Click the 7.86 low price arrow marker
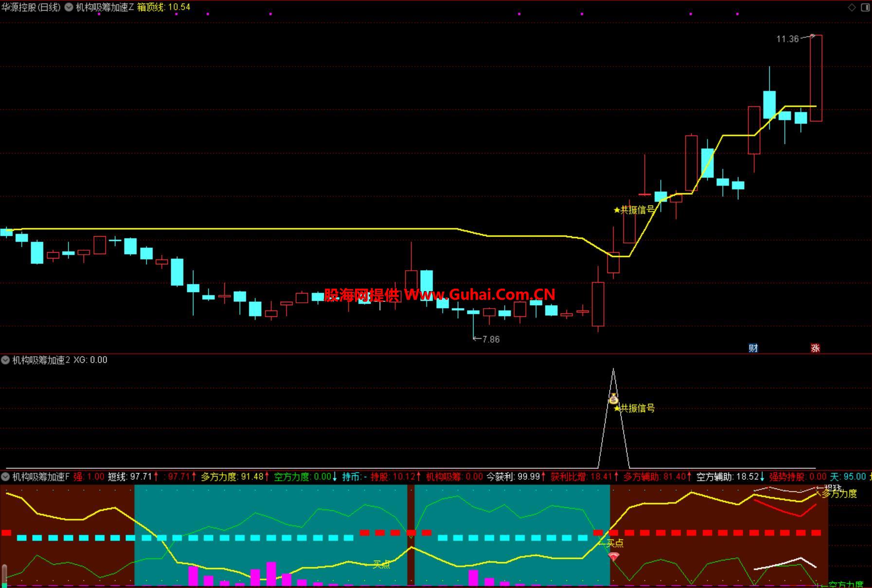The image size is (872, 588). coord(486,339)
